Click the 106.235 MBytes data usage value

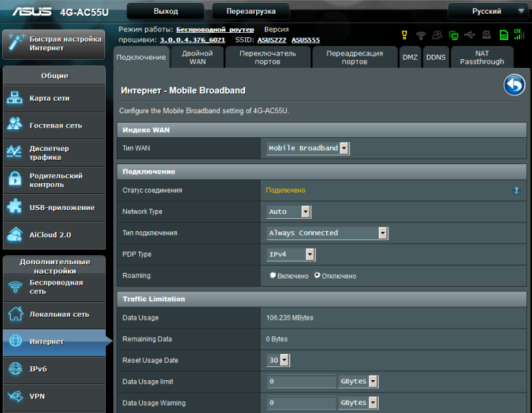coord(290,317)
